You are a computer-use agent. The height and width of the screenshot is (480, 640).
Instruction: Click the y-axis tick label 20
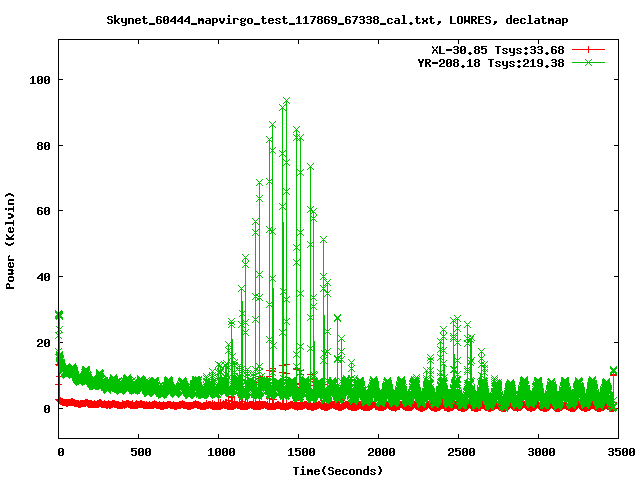pyautogui.click(x=44, y=343)
